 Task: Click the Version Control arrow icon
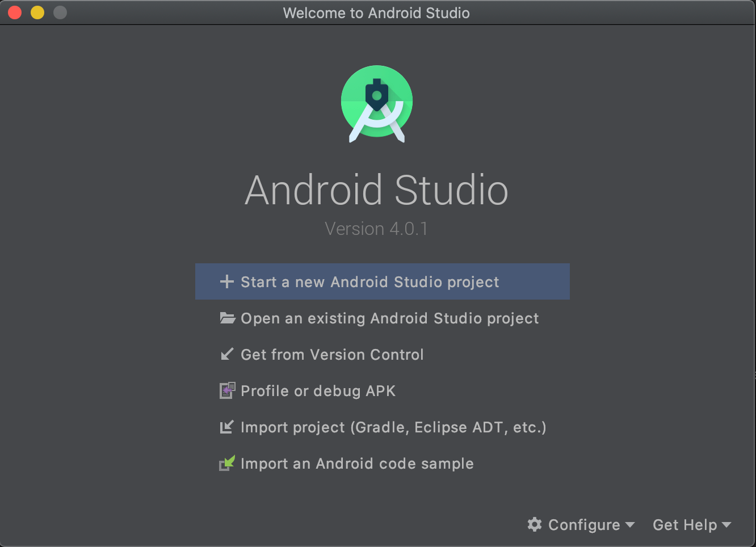(x=227, y=354)
